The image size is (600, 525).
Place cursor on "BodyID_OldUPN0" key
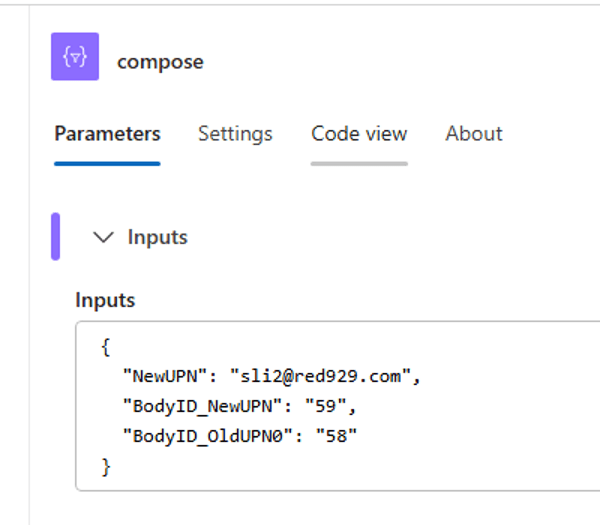coord(208,436)
